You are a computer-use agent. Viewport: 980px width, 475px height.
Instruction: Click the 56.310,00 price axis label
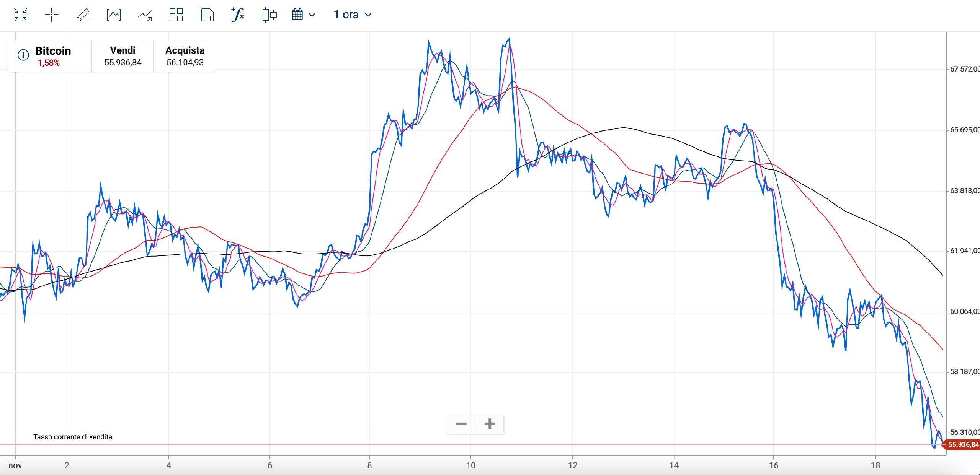pyautogui.click(x=965, y=433)
